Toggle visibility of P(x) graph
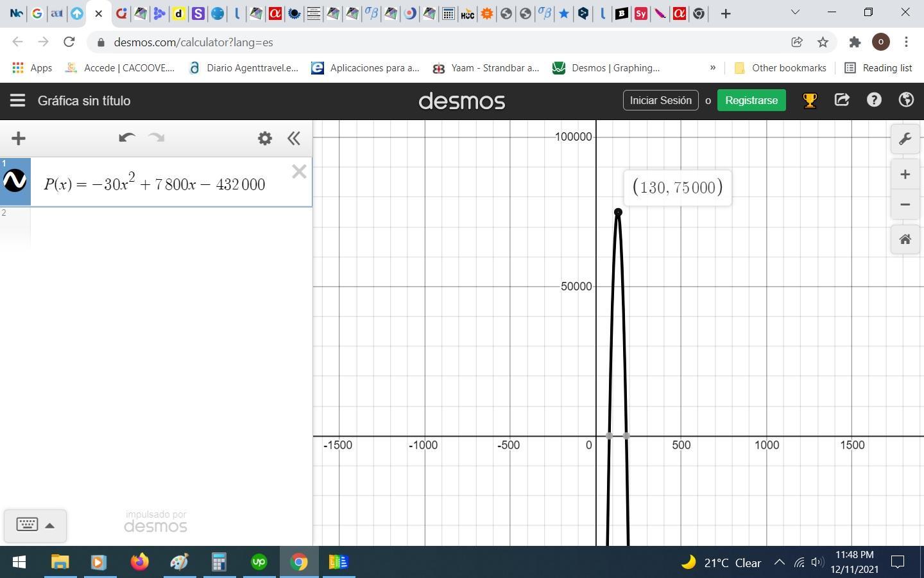The image size is (924, 578). (15, 181)
